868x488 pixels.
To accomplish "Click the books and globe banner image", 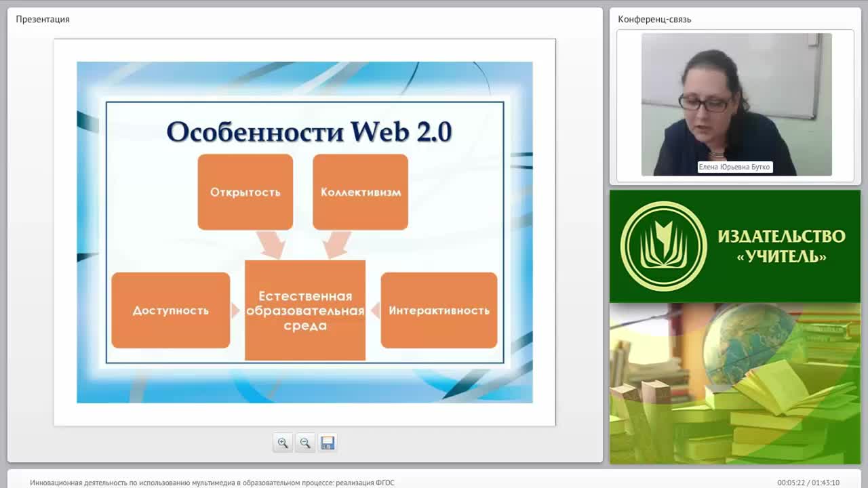I will click(735, 384).
